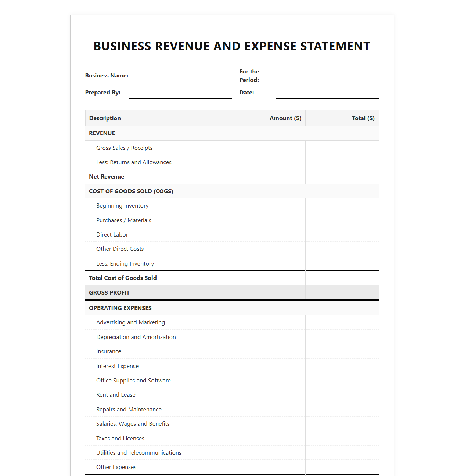Click the 'Gross Sales / Receipts' row label
This screenshot has height=476, width=464.
coord(125,148)
